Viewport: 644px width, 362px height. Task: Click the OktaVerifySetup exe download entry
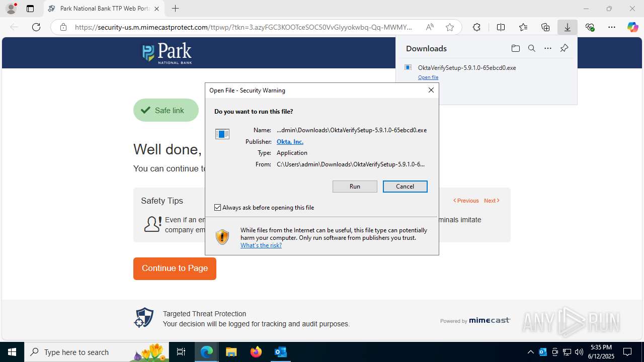(467, 67)
